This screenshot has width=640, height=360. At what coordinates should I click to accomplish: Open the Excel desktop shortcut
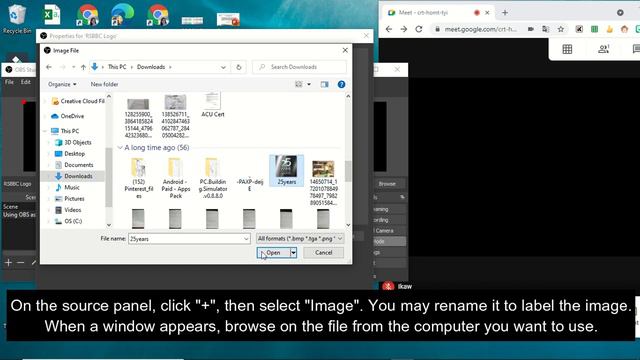pos(52,15)
